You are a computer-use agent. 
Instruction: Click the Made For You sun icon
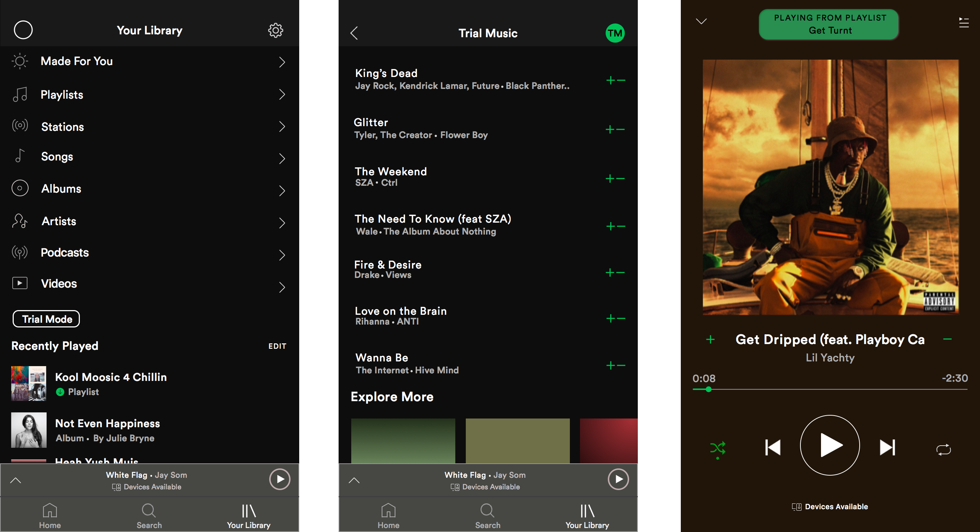(20, 61)
